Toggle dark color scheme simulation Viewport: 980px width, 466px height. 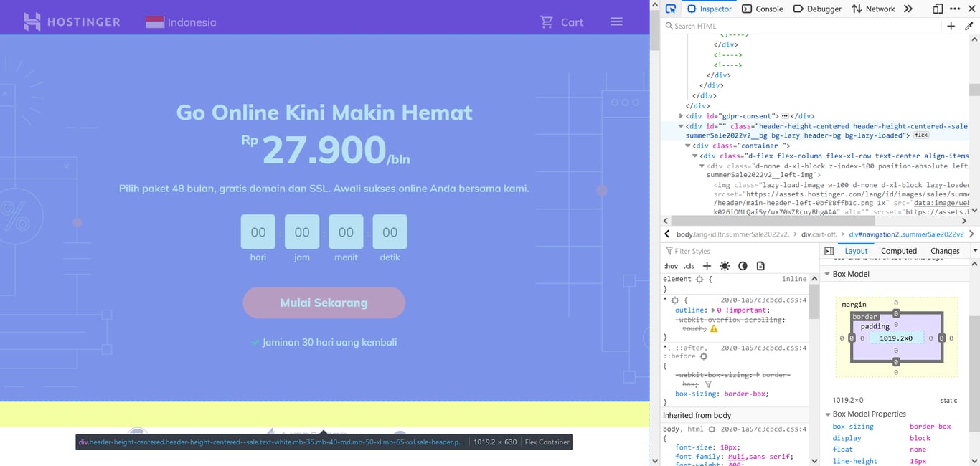[743, 266]
